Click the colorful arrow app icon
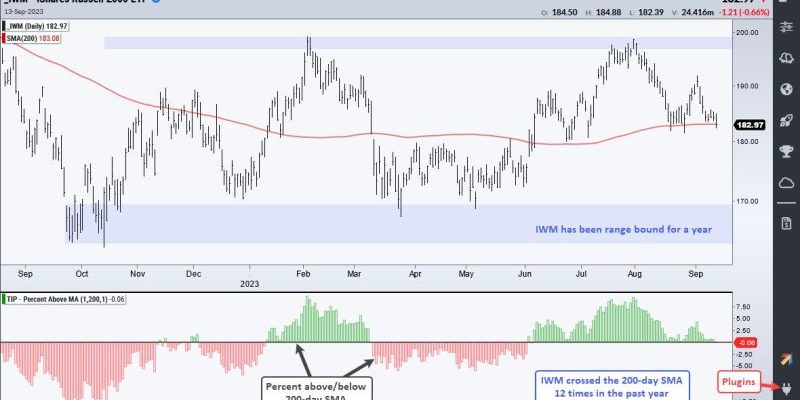This screenshot has width=800, height=400. (x=786, y=359)
